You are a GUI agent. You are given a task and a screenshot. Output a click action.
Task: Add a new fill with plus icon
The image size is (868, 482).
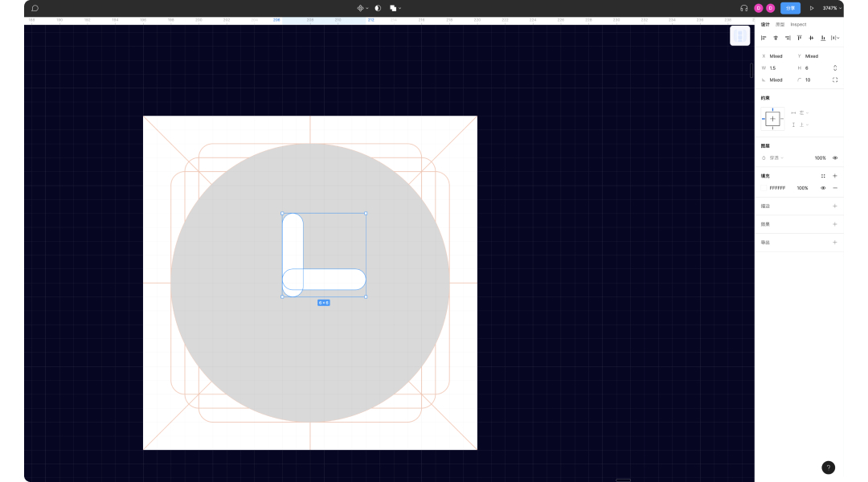click(x=835, y=176)
